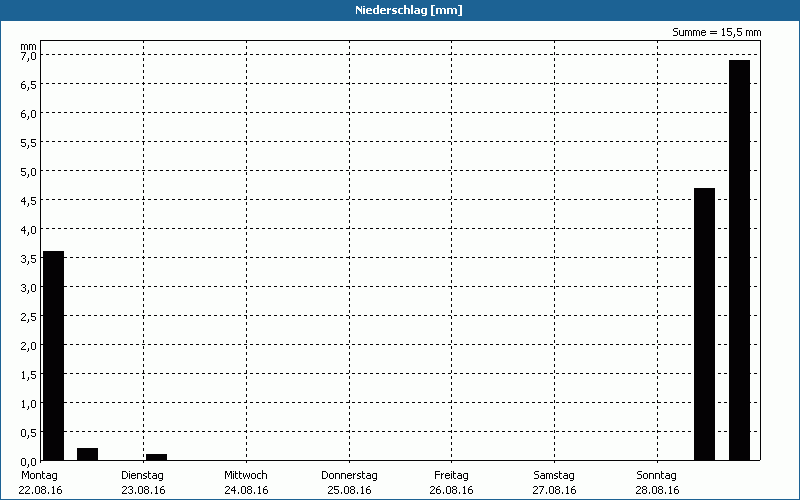The image size is (800, 500).
Task: Click the tallest 6.9 mm Sonntag bar
Action: (739, 260)
